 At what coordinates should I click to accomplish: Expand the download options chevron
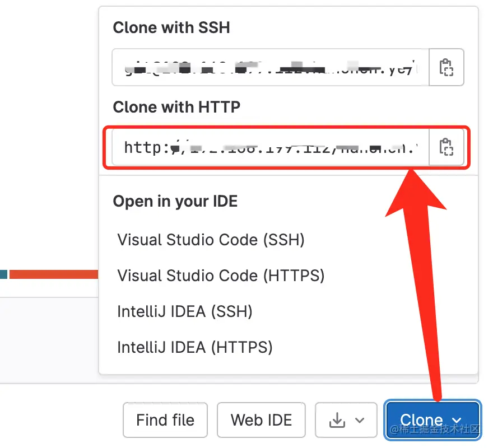pos(360,420)
